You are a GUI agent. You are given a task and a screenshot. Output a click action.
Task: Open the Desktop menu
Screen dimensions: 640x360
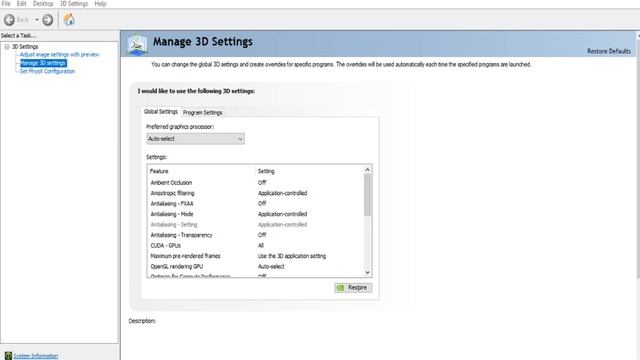point(43,4)
